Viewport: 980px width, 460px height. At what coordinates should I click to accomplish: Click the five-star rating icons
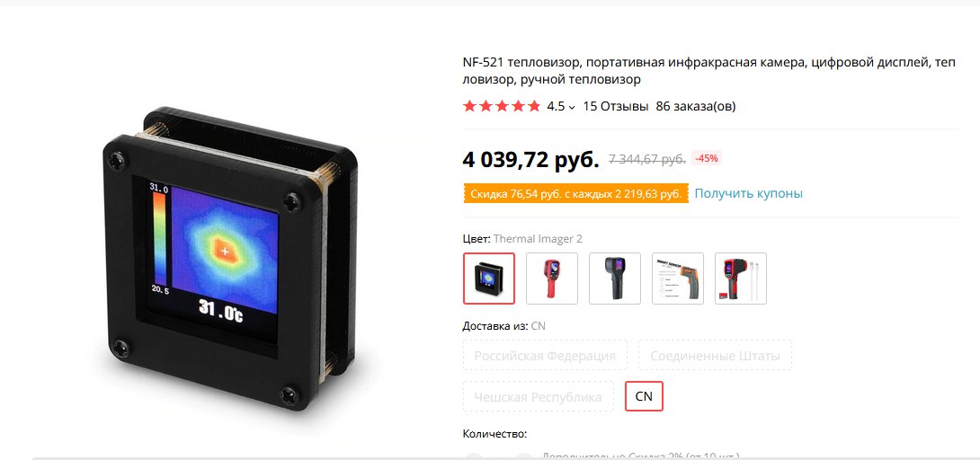tap(502, 106)
